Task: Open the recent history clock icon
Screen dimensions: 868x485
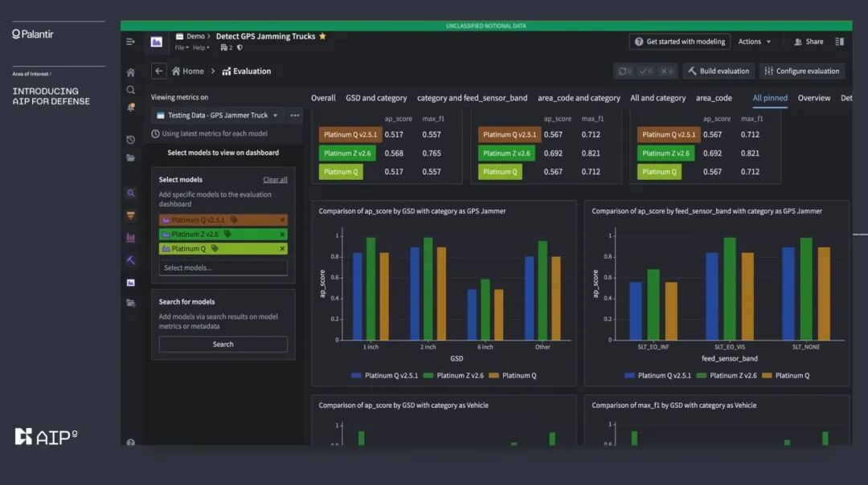Action: 131,140
